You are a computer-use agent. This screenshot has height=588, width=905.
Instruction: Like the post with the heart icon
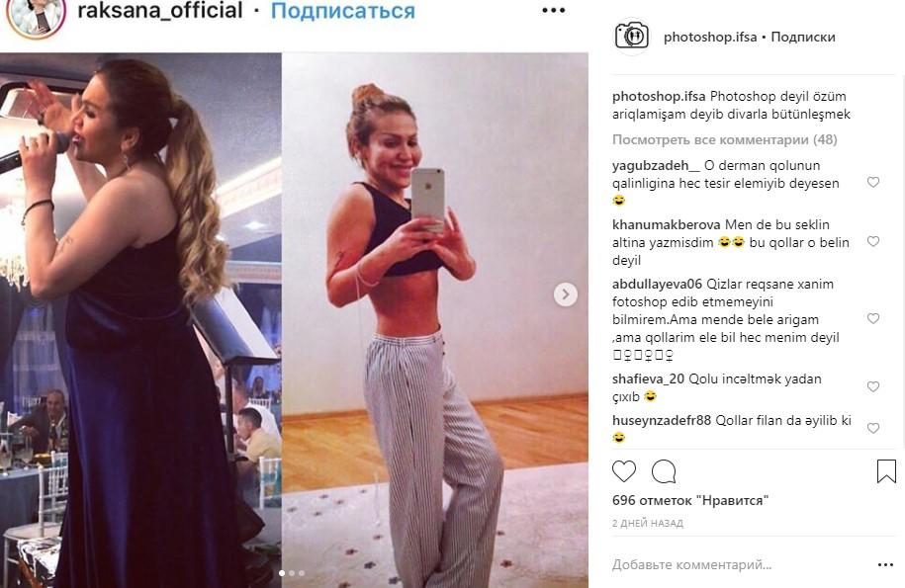click(x=624, y=471)
